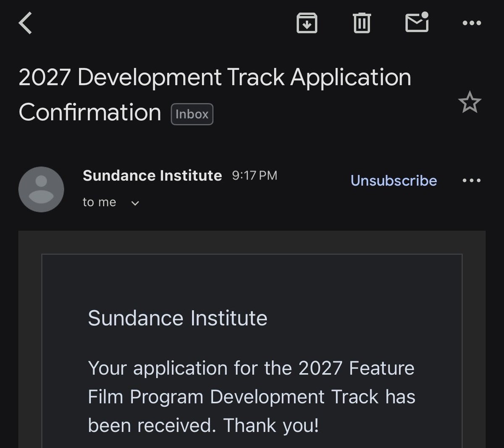Unsubscribe from Sundance Institute emails
This screenshot has height=448, width=504.
click(x=394, y=180)
